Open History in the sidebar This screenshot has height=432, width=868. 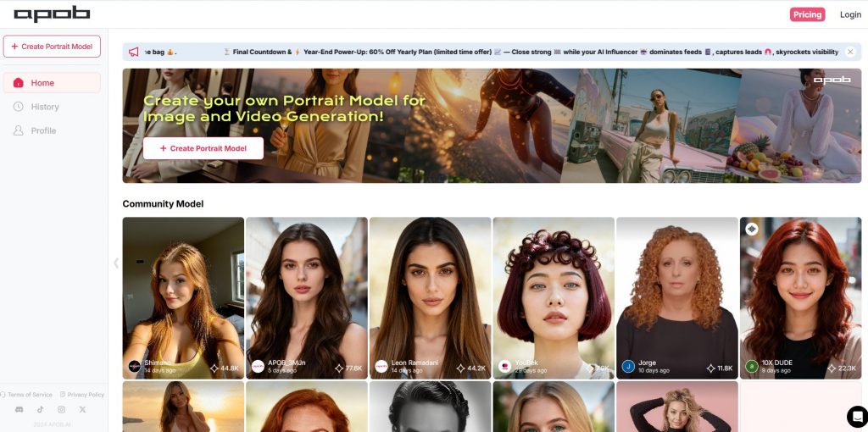pos(45,107)
